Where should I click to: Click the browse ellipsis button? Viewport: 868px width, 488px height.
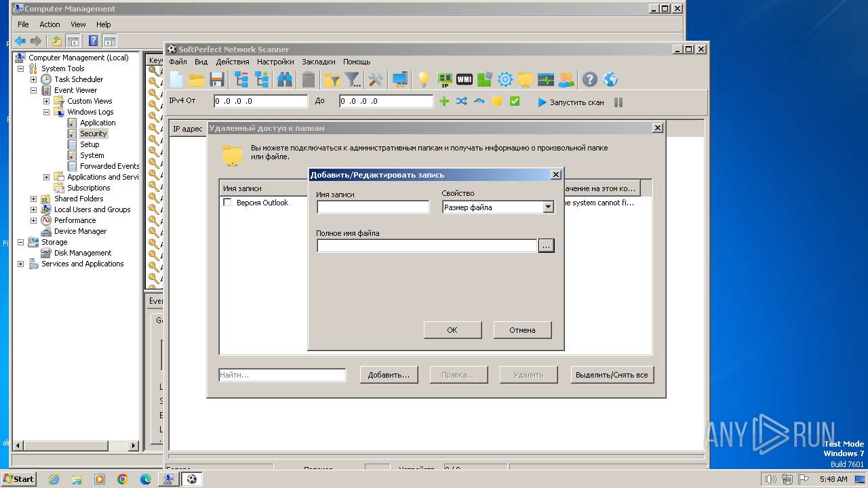[546, 246]
